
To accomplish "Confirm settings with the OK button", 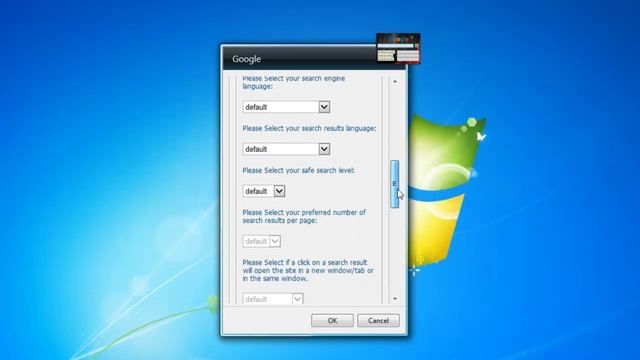I will (x=332, y=320).
